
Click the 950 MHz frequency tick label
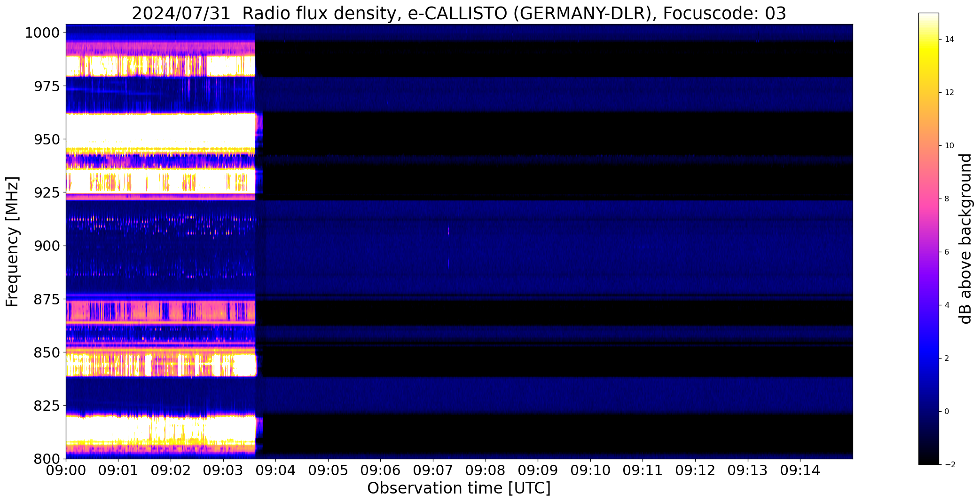coord(47,139)
